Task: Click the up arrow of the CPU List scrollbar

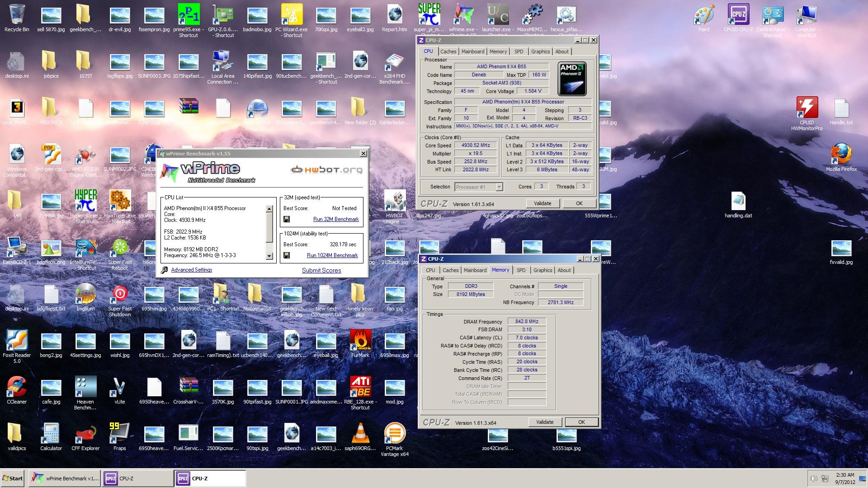Action: [x=269, y=209]
